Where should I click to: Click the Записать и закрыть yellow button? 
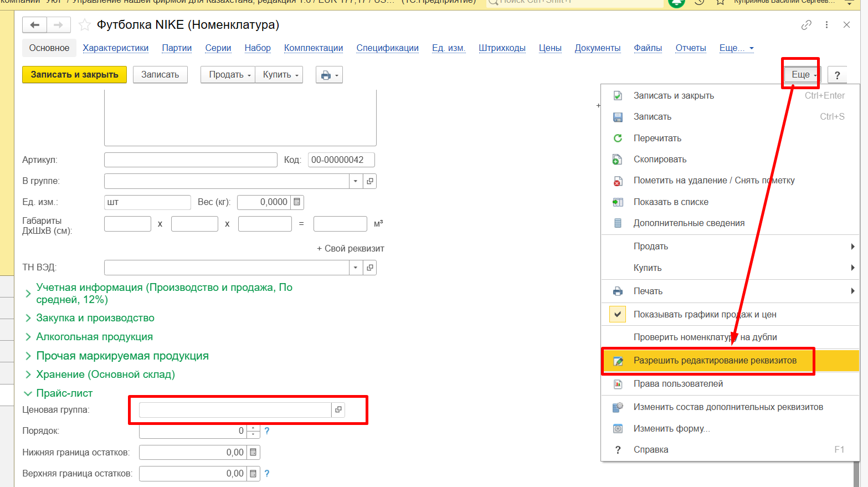pos(74,75)
